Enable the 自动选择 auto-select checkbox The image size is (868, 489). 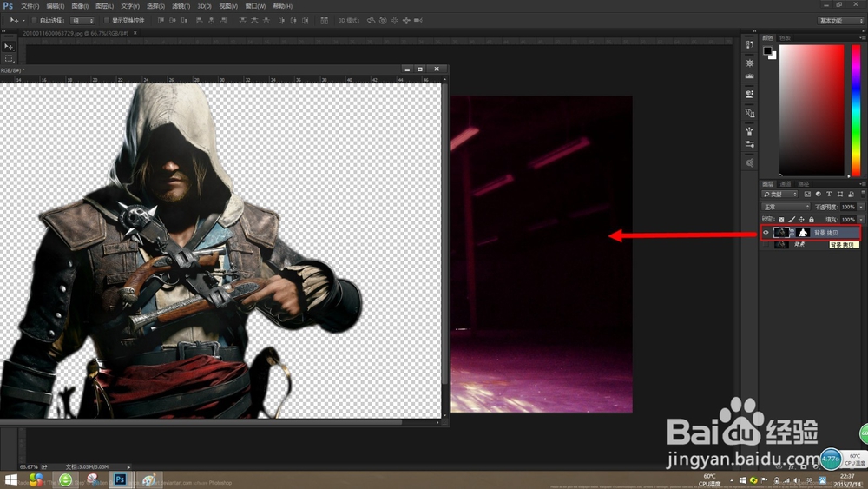pos(34,21)
